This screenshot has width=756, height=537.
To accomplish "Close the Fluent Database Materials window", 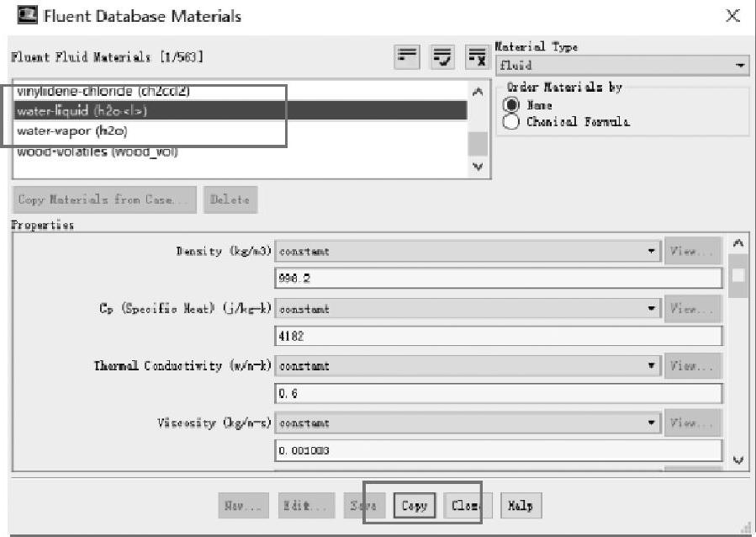I will (x=732, y=15).
